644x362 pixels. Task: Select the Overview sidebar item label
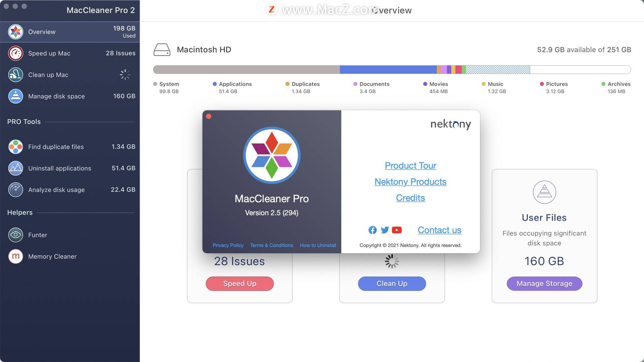coord(42,32)
